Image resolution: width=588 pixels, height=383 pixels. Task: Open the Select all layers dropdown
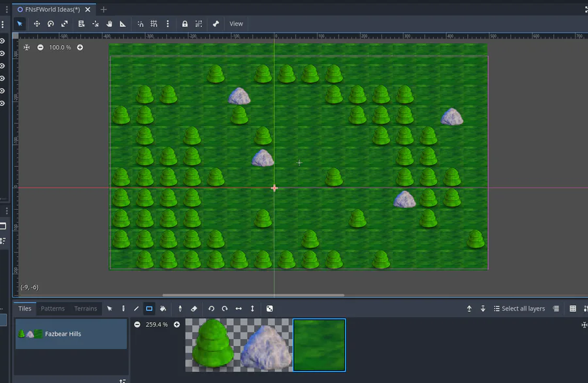[x=519, y=308]
